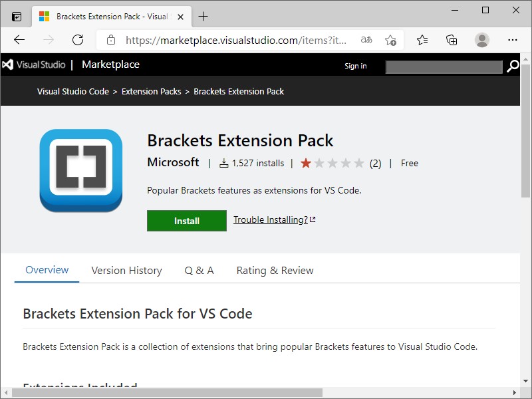This screenshot has height=399, width=532.
Task: Activate Read aloud in the address bar
Action: (x=366, y=40)
